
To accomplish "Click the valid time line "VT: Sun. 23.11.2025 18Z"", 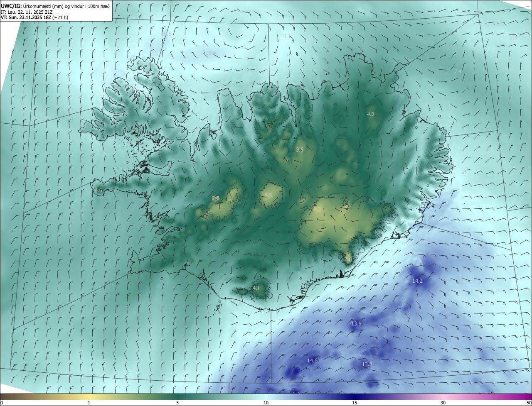I will 35,18.
